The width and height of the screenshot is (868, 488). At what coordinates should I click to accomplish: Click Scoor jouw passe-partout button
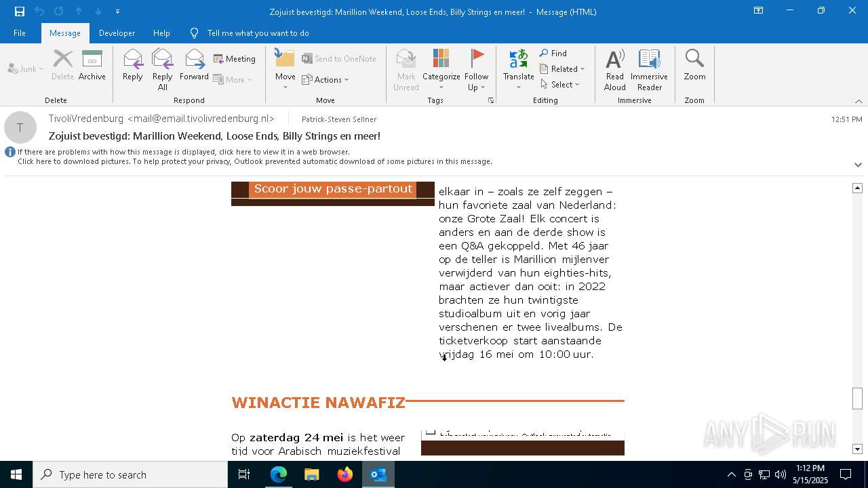tap(333, 189)
